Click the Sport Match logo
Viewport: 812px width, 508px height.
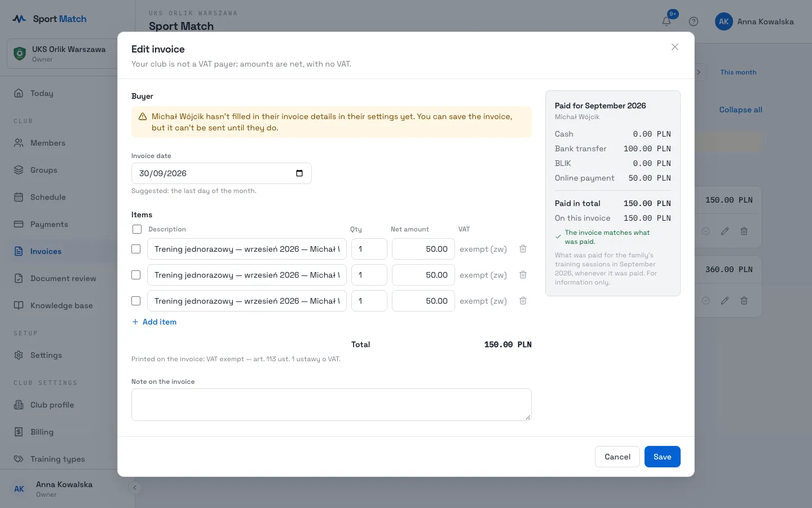tap(50, 19)
